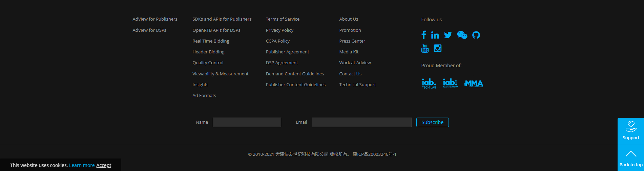Open the Privacy Policy link
This screenshot has width=644, height=171.
click(279, 30)
